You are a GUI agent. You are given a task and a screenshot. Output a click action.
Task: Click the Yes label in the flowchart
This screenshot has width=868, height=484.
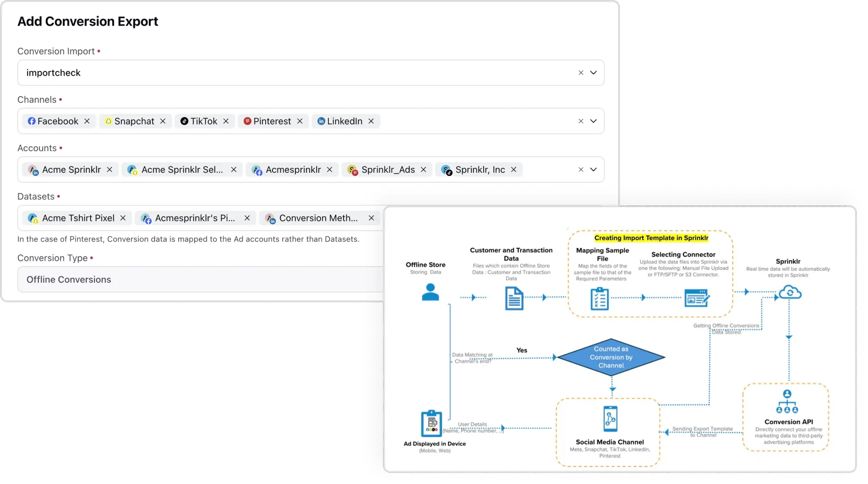(x=522, y=350)
